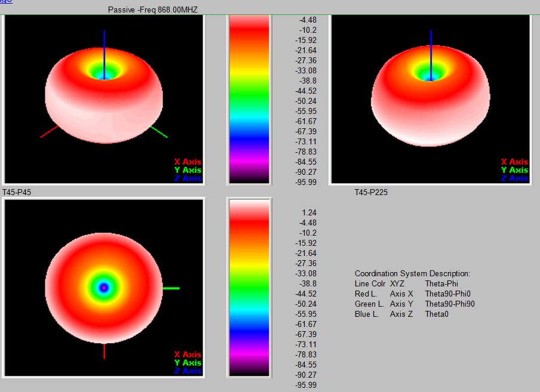Click the Y Axis legend in top-right plot

(x=514, y=170)
